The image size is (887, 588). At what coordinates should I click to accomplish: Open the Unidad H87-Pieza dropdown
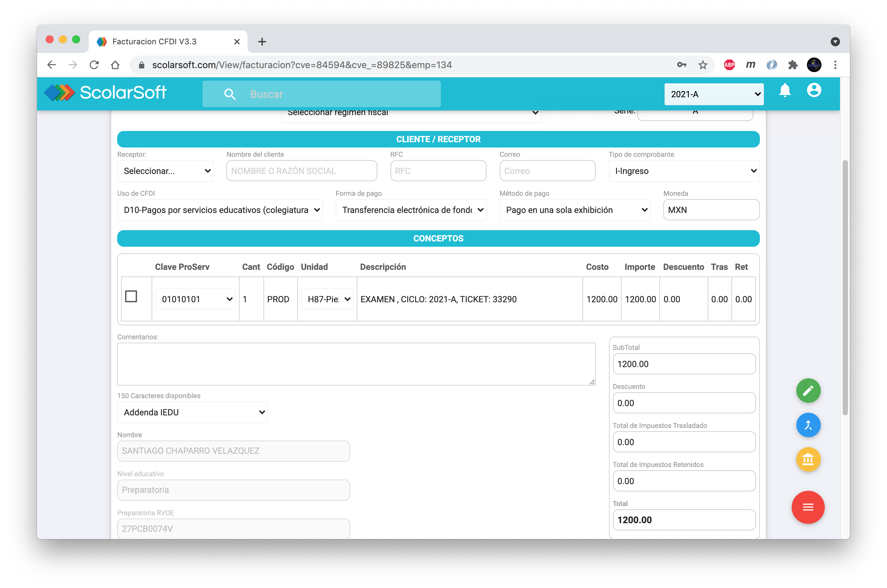[327, 299]
